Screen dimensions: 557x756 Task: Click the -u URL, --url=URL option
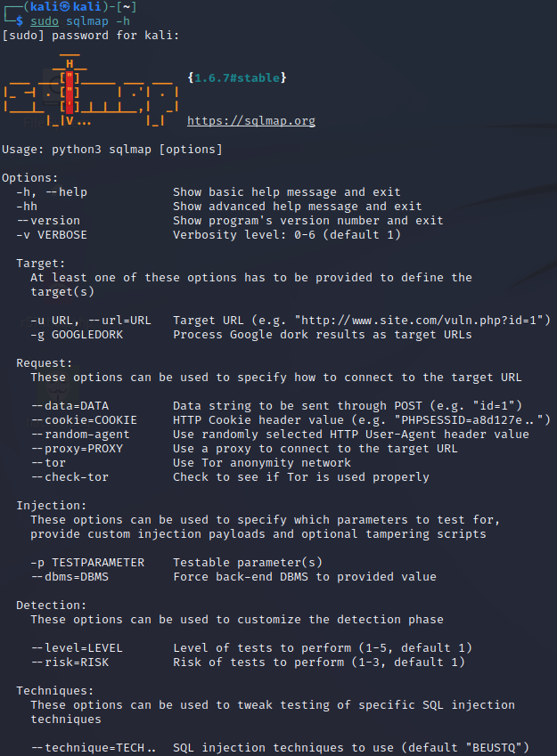91,321
